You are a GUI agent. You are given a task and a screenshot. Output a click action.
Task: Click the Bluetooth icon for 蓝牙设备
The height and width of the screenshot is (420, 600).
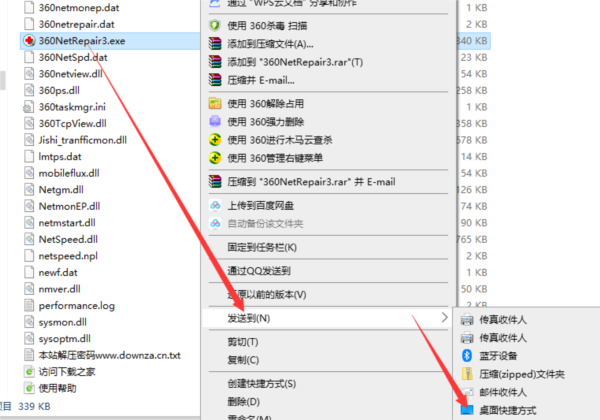tap(467, 356)
